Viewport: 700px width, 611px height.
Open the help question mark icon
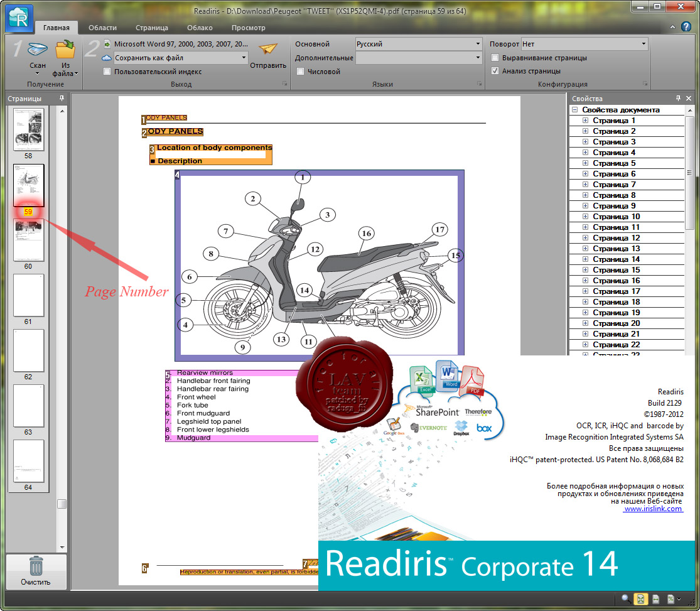[686, 27]
